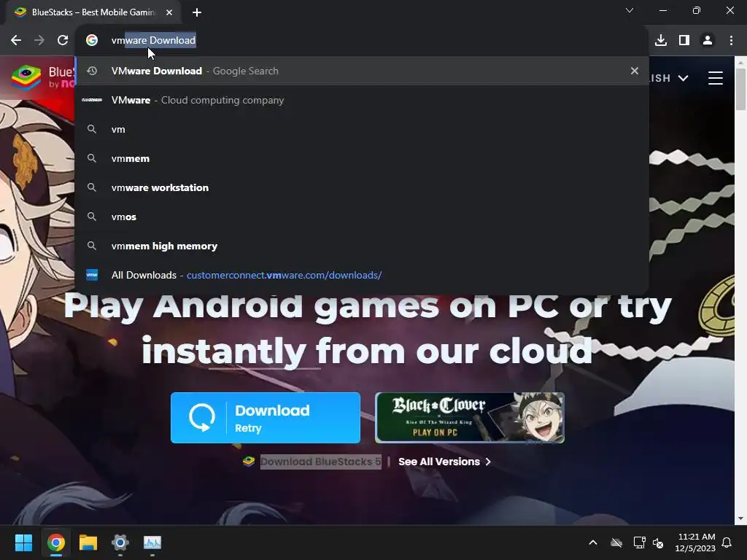The width and height of the screenshot is (747, 560).
Task: Open the resource monitor taskbar app
Action: click(152, 542)
